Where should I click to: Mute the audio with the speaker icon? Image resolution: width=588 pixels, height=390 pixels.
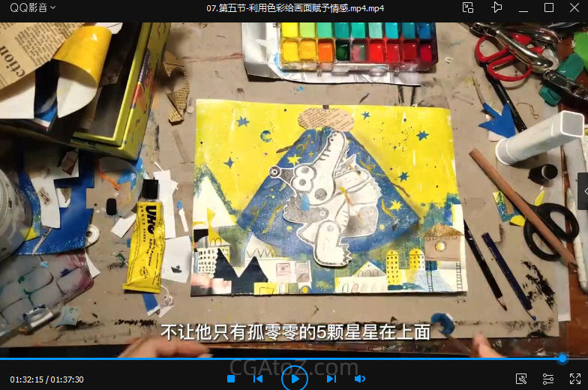tap(359, 379)
